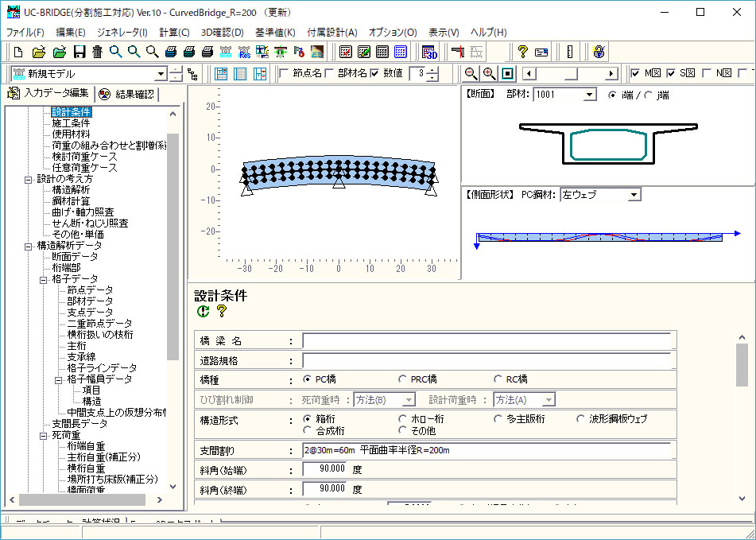Click the yellow question mark under 設計条件
The width and height of the screenshot is (756, 540).
pos(221,311)
